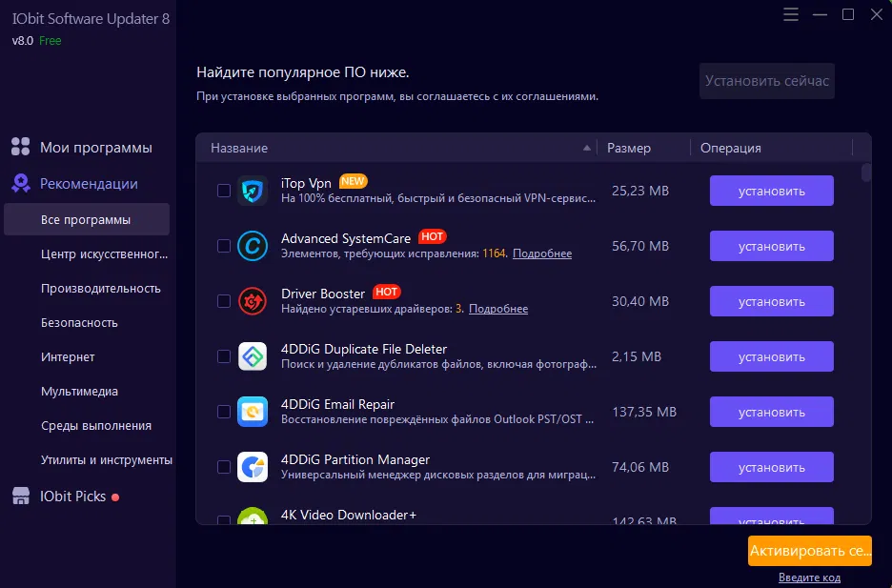892x588 pixels.
Task: Open the Мои программы section
Action: pyautogui.click(x=95, y=148)
